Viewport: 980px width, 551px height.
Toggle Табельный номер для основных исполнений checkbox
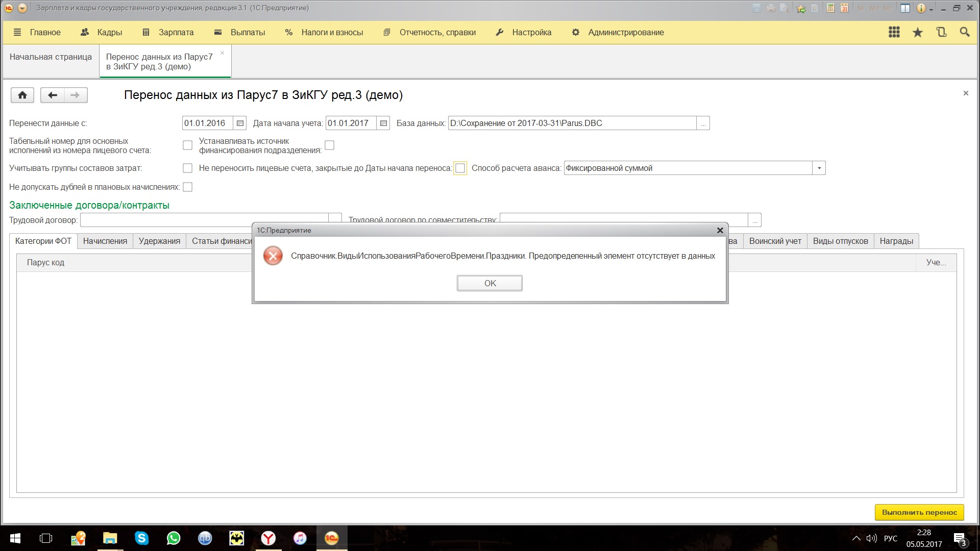(187, 145)
